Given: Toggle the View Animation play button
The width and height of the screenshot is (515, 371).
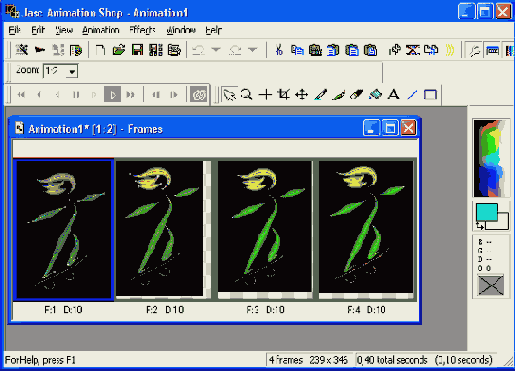Looking at the screenshot, I should point(112,95).
